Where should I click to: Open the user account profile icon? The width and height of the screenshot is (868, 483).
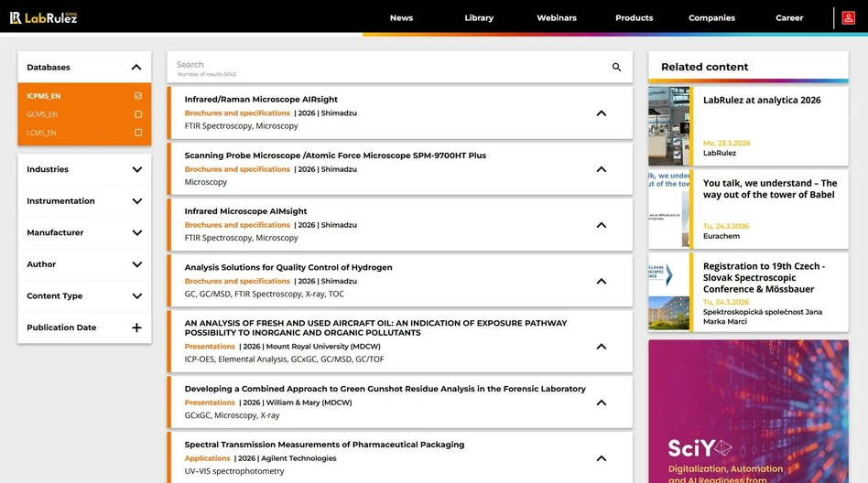click(849, 17)
